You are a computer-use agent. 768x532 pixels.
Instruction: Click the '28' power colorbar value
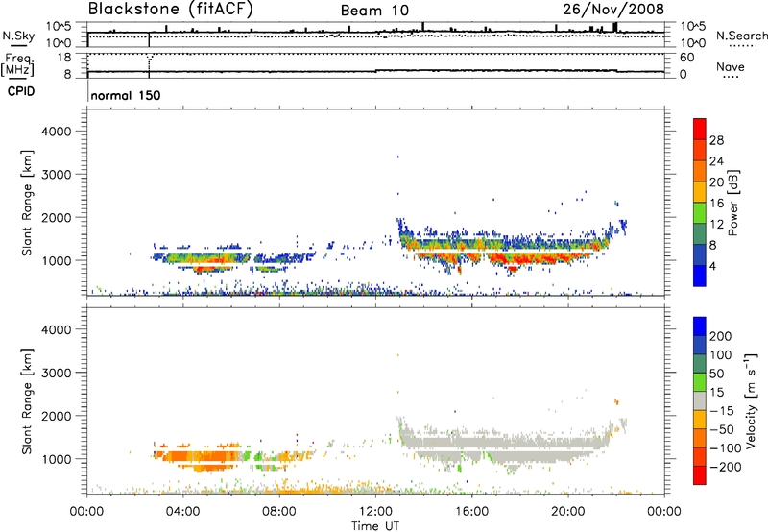[x=716, y=140]
